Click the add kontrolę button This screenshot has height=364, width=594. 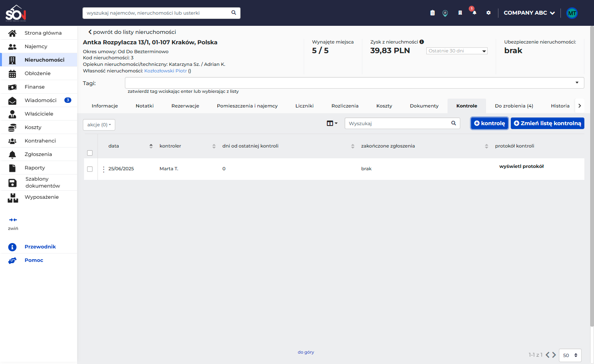[x=490, y=123]
